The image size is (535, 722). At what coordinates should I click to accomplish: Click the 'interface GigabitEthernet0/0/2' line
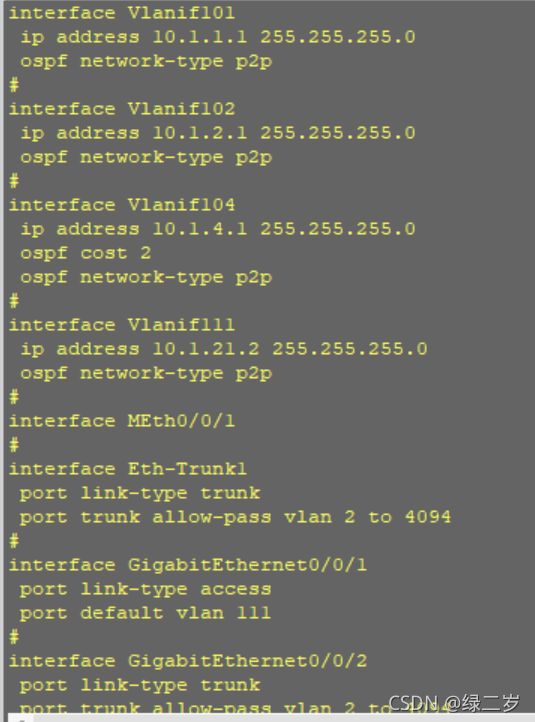(x=188, y=661)
